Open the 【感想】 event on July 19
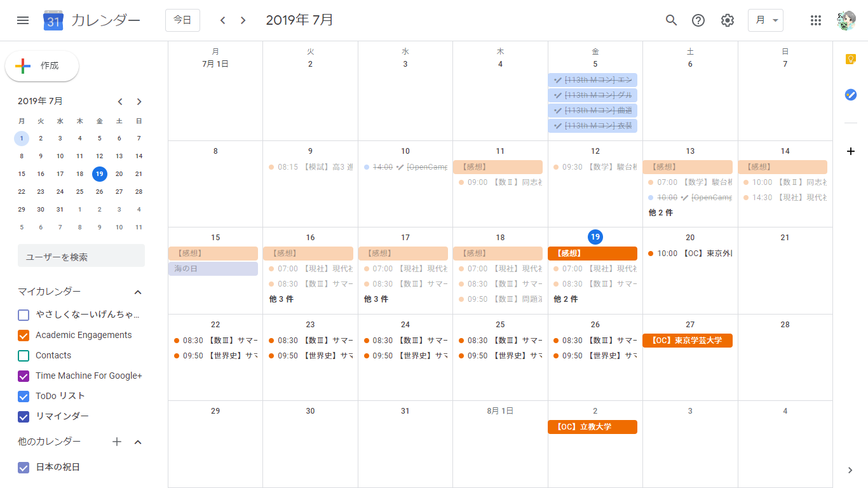 click(x=593, y=254)
